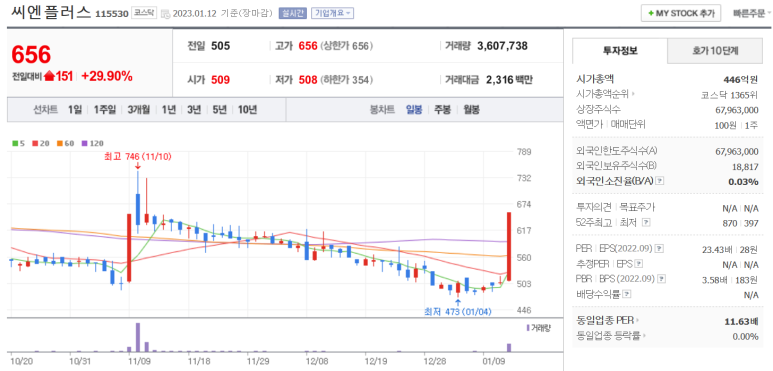Click the +29.90% change rate
Viewport: 773px width, 371px height.
point(107,76)
